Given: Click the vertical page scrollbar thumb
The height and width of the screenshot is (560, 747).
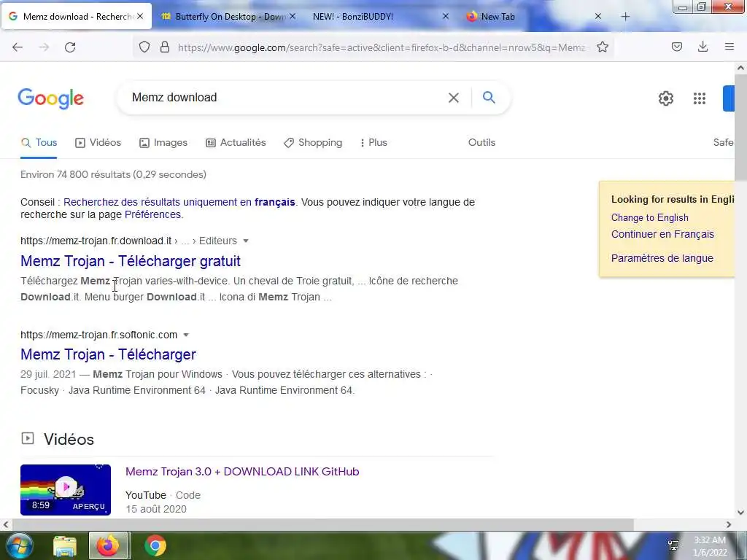Looking at the screenshot, I should point(740,128).
